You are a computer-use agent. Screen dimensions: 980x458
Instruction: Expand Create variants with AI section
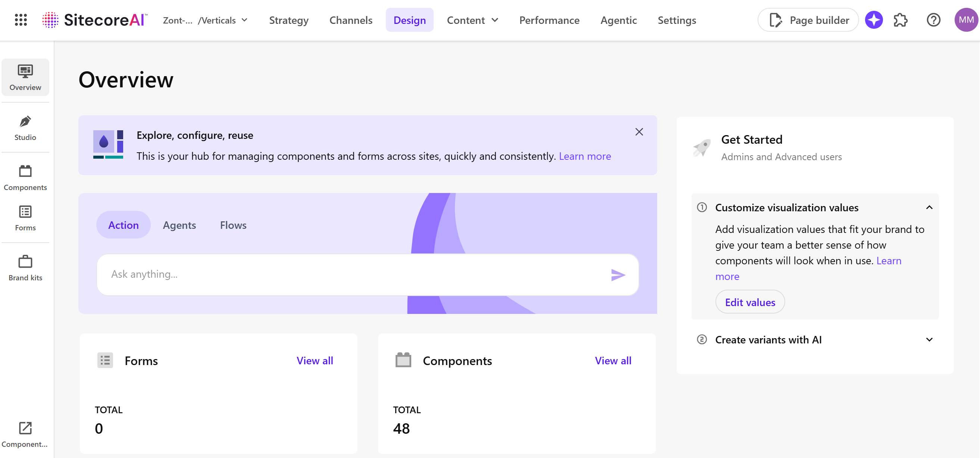(x=929, y=339)
